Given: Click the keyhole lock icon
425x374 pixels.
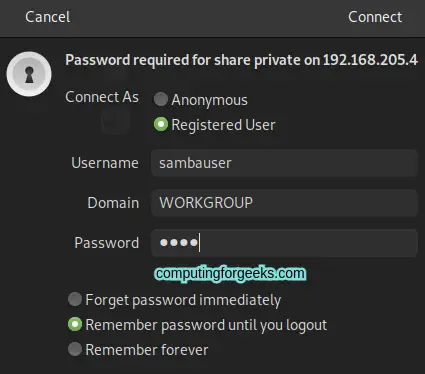Looking at the screenshot, I should tap(29, 74).
